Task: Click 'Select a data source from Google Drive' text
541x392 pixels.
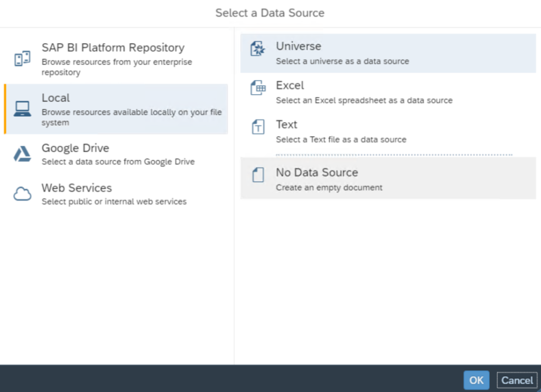Action: click(118, 162)
